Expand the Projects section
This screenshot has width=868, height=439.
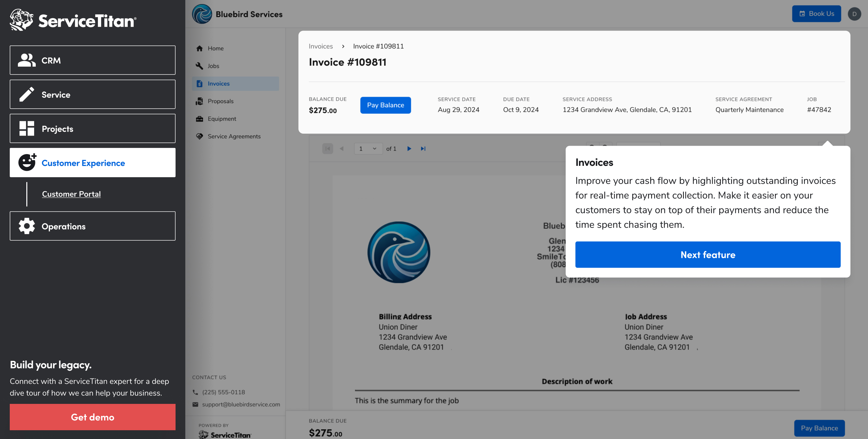click(x=92, y=128)
